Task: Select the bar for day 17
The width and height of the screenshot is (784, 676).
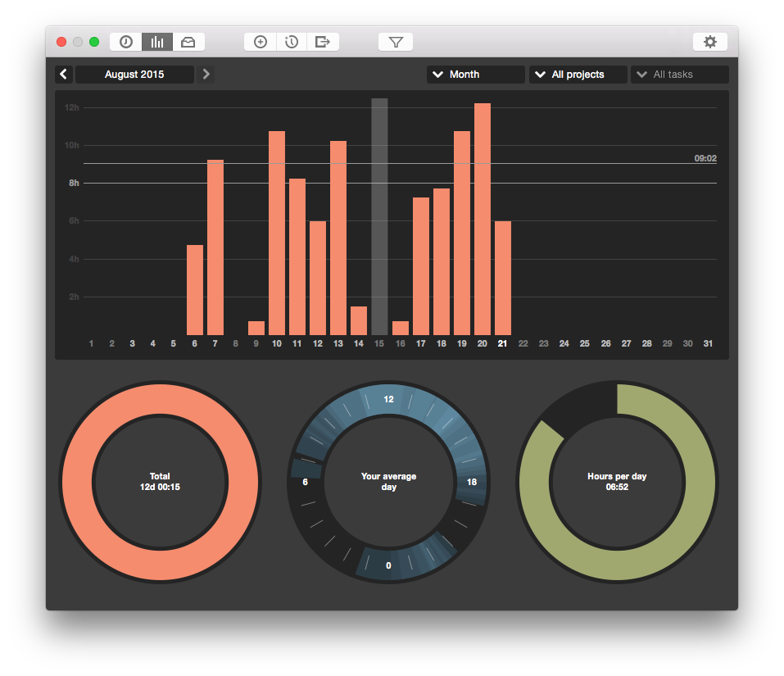Action: click(x=421, y=266)
